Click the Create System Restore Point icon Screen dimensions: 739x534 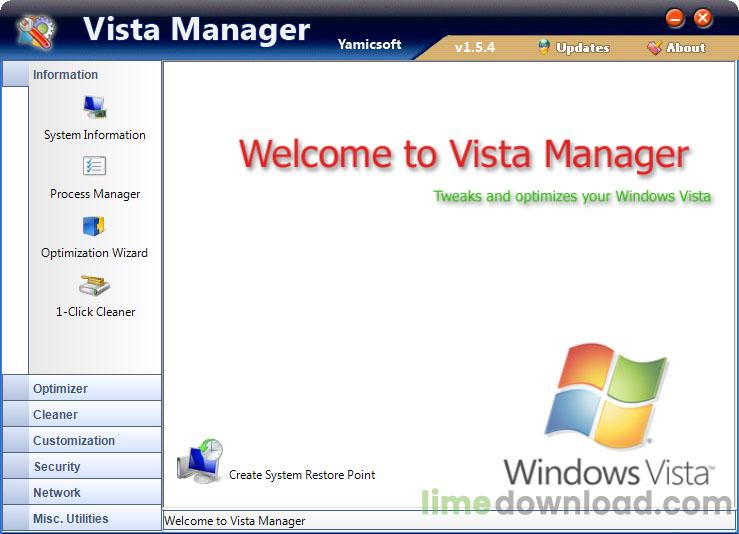coord(200,461)
